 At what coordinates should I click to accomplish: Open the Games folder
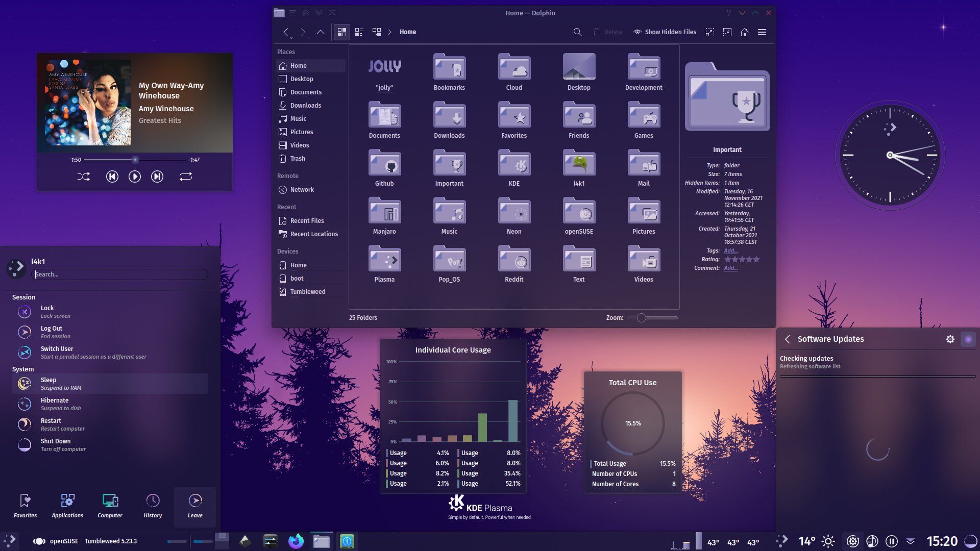pos(644,120)
